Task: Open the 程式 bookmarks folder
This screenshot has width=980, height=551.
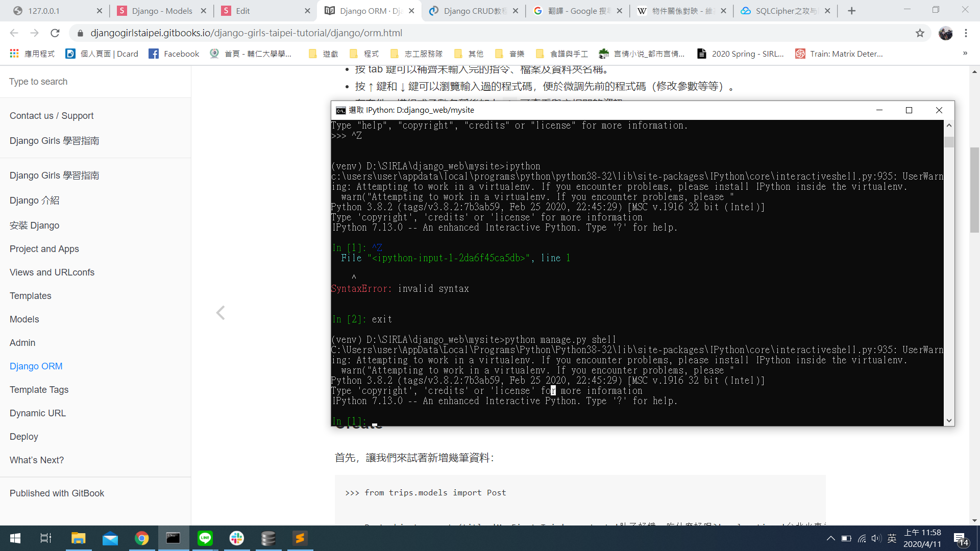Action: (364, 54)
